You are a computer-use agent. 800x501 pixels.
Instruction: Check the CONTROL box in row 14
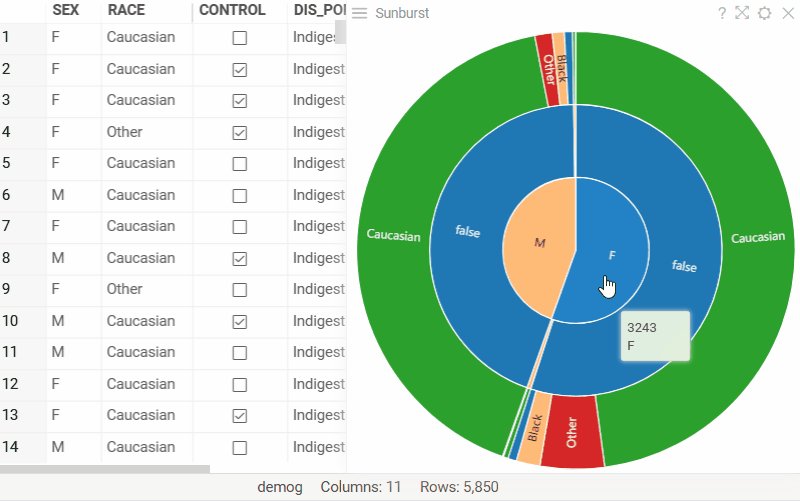240,447
